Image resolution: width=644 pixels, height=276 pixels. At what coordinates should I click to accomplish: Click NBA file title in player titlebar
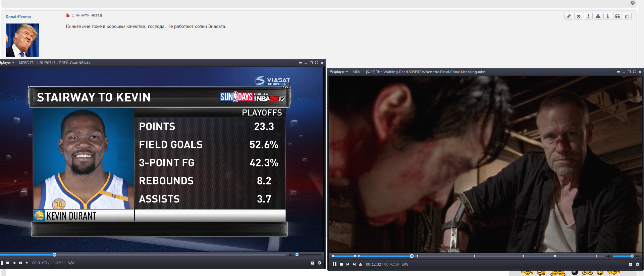point(64,63)
